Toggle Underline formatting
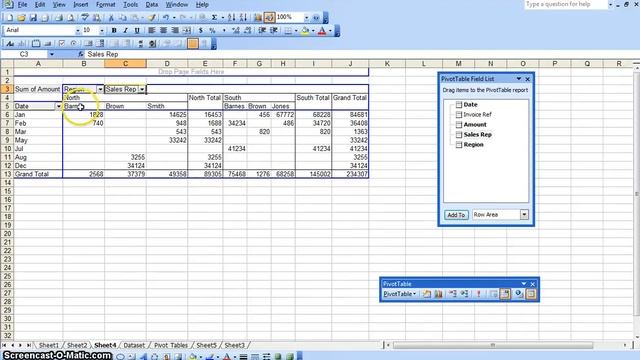 137,31
